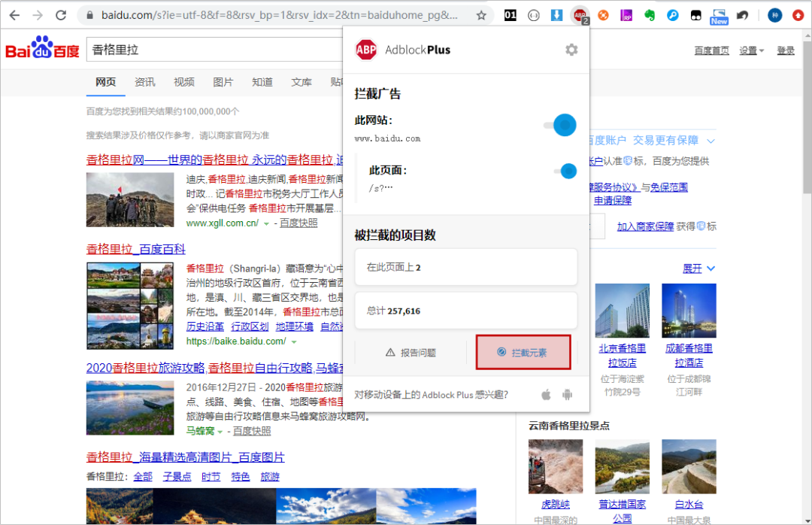Go back to the previous page
The image size is (812, 525).
[x=14, y=15]
